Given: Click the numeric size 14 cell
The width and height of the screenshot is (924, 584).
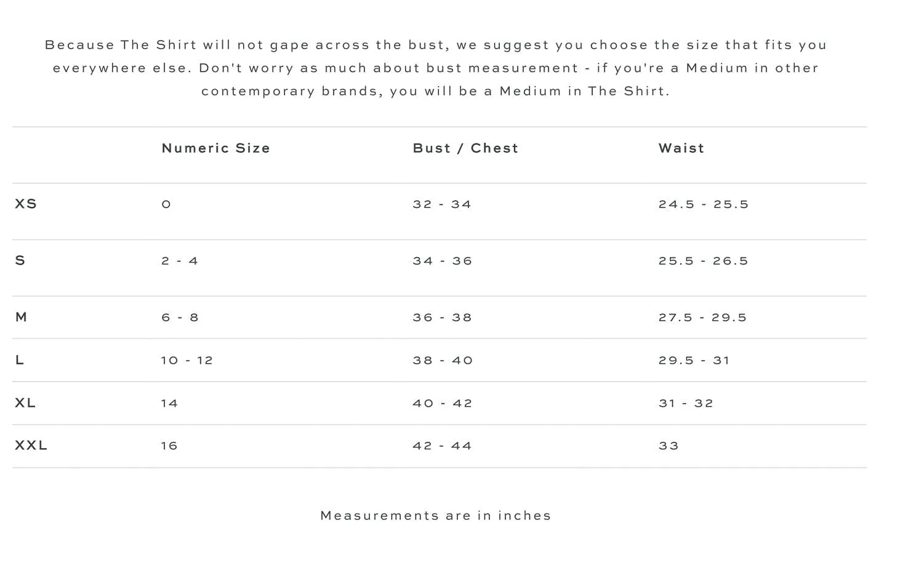Looking at the screenshot, I should (169, 404).
